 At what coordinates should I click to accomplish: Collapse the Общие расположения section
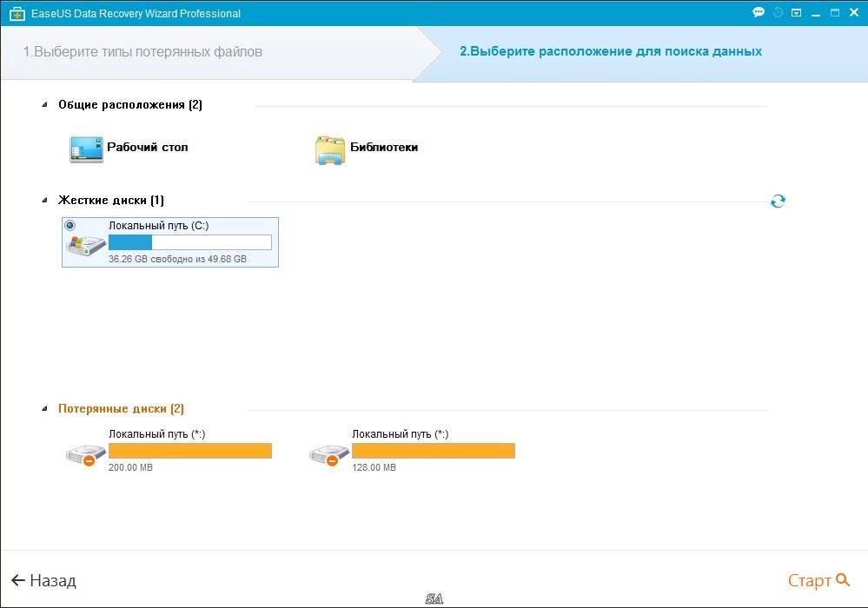click(x=45, y=104)
